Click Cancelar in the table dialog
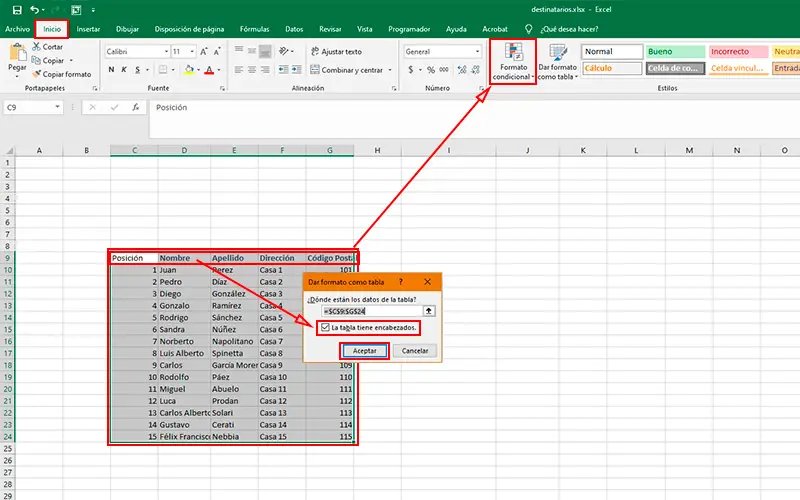 [416, 351]
